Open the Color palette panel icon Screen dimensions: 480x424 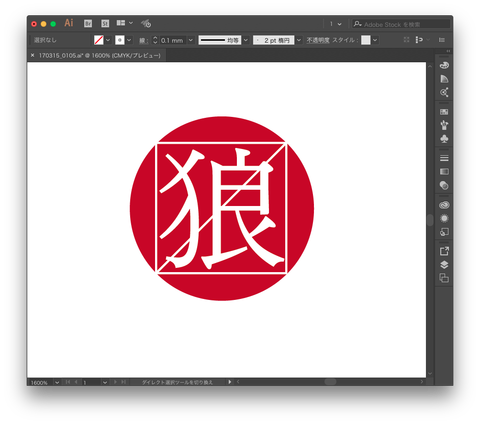click(x=444, y=65)
